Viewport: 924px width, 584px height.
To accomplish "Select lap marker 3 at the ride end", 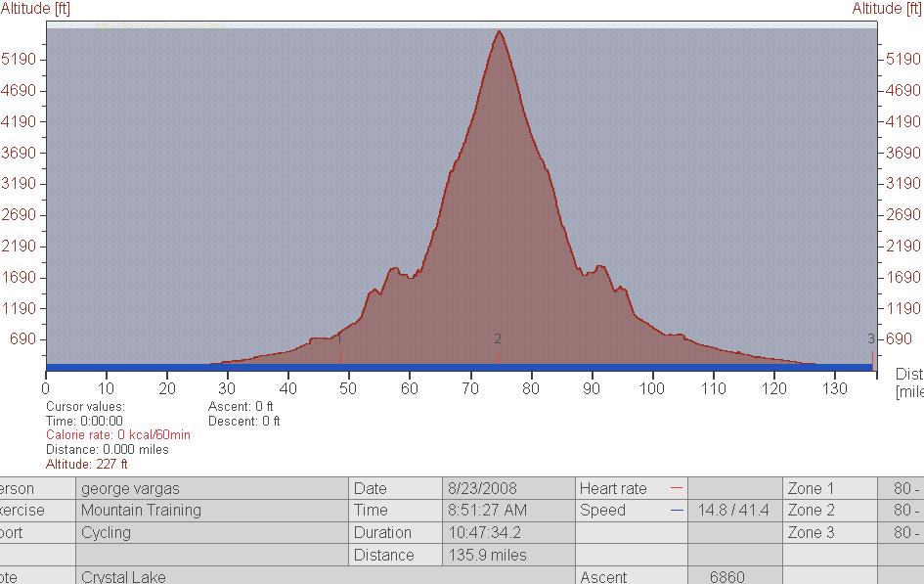I will tap(871, 339).
